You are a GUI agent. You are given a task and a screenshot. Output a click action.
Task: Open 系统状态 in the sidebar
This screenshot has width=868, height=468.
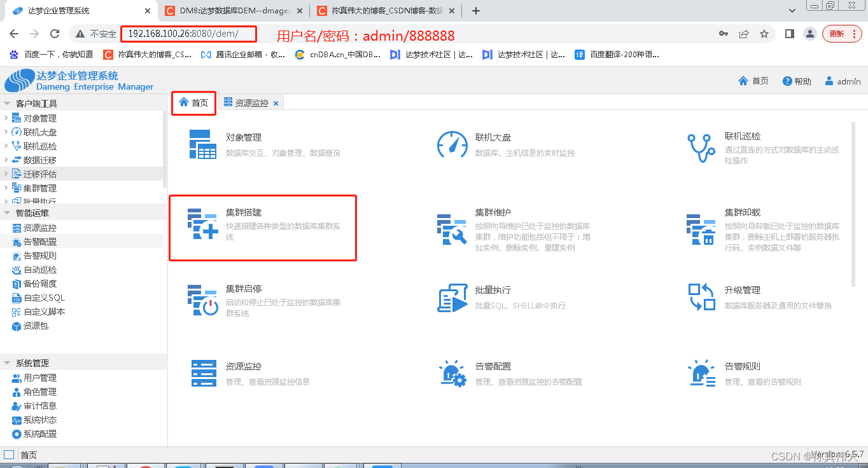pos(40,420)
